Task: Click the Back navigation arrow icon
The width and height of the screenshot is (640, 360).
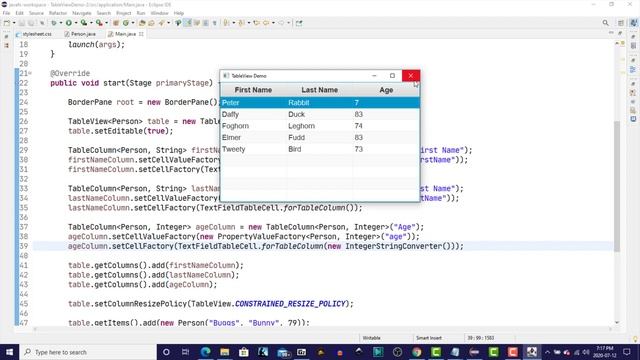Action: [266, 23]
